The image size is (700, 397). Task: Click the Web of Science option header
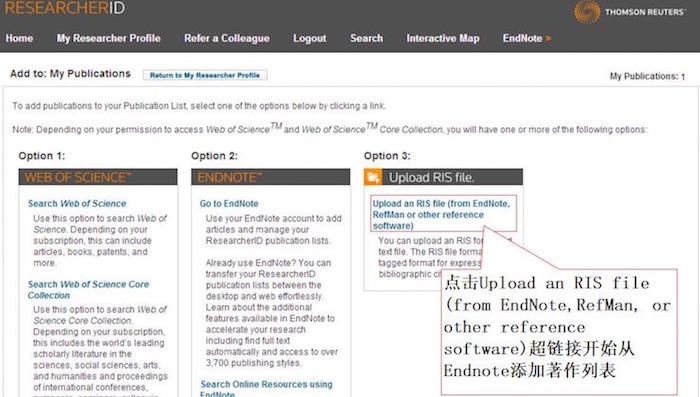[x=98, y=177]
